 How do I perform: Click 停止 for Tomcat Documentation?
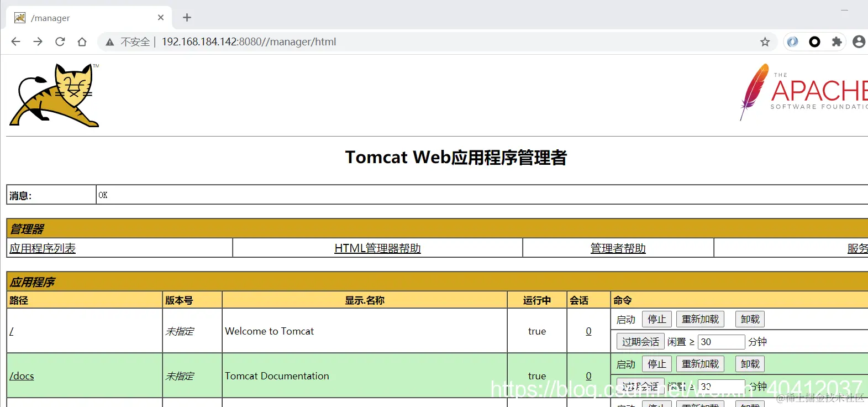tap(657, 364)
